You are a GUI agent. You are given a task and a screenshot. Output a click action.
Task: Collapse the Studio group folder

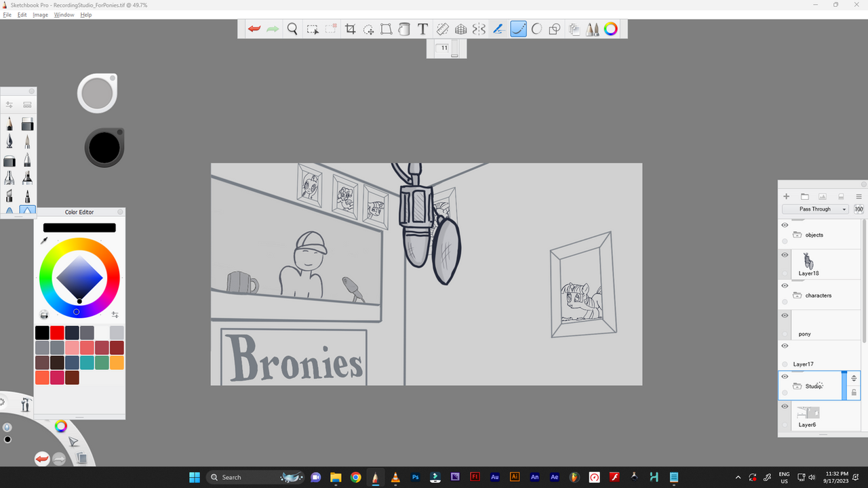pyautogui.click(x=797, y=386)
